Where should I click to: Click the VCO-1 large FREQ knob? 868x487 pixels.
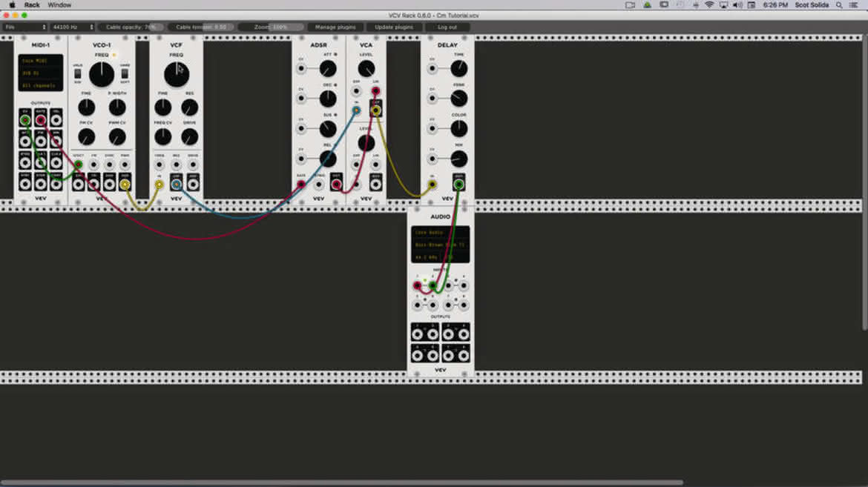tap(102, 74)
